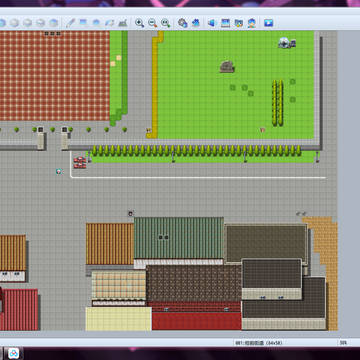360x360 pixels.
Task: Open the Resource Manager icon
Action: pos(239,23)
